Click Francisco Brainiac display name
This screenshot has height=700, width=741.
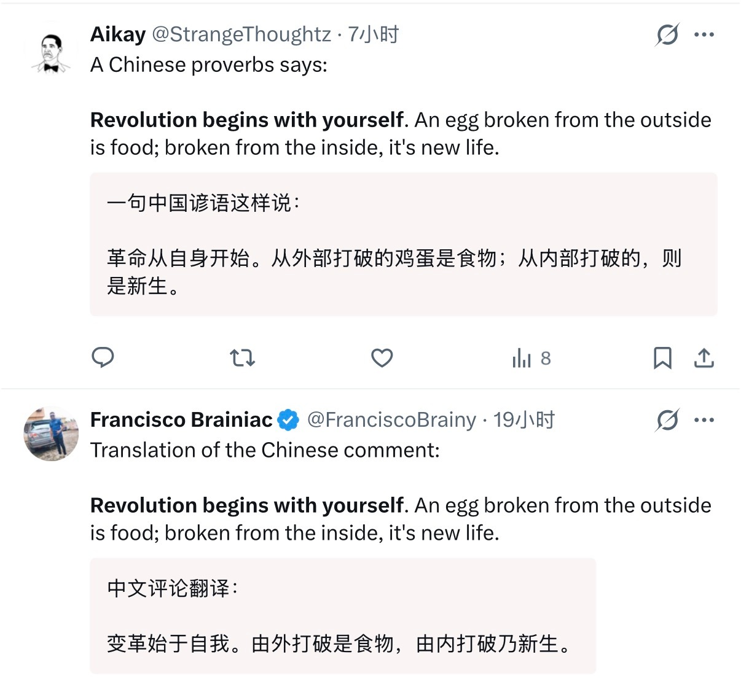click(x=181, y=420)
